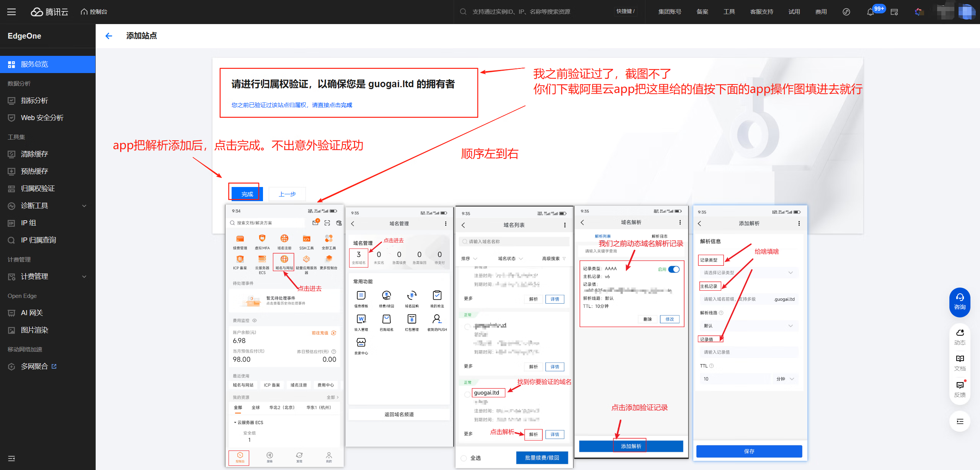Click the back arrow beside 添加站点
This screenshot has height=470, width=980.
pos(109,36)
